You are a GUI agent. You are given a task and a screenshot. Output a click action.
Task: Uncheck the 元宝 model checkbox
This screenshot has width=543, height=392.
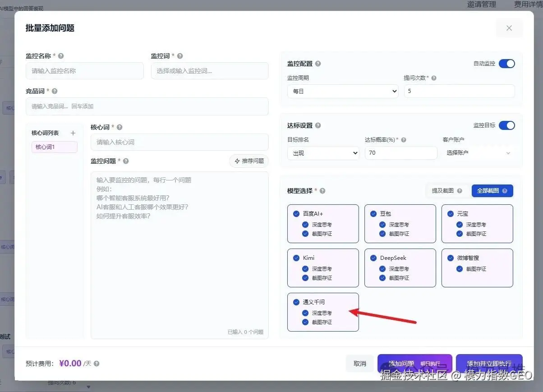451,214
